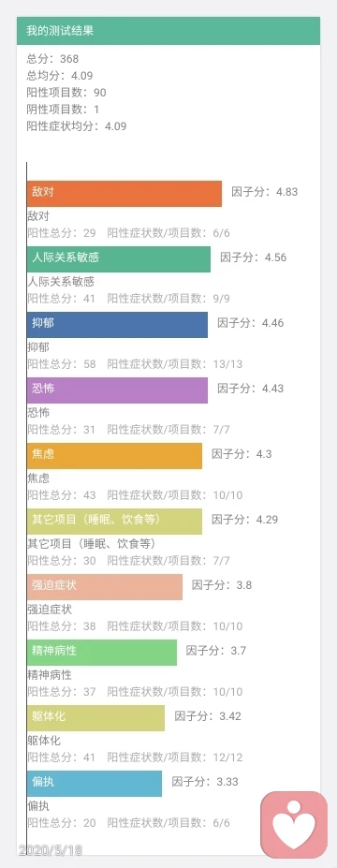337x868 pixels.
Task: Select the light blue 偏执 bar
Action: point(95,784)
